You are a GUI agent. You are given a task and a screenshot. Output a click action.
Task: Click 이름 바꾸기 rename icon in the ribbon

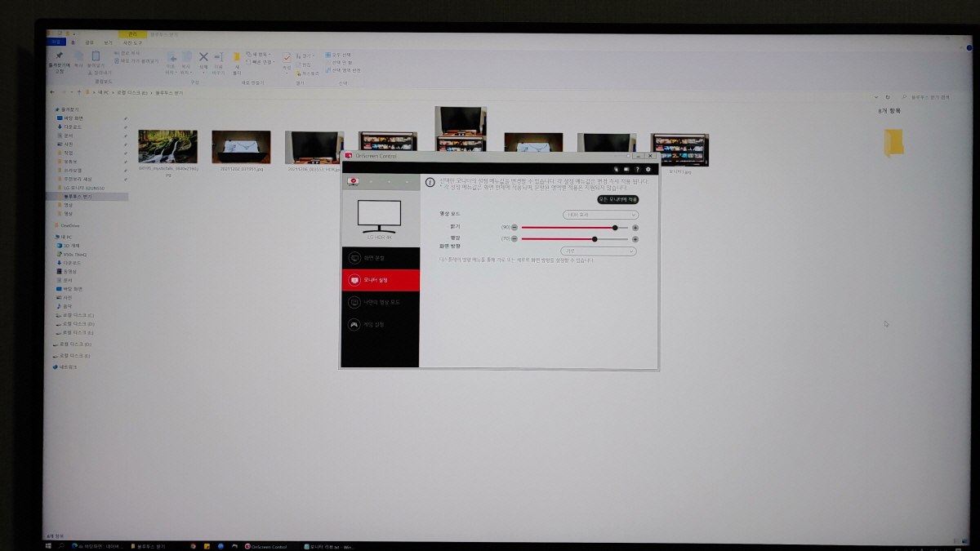pyautogui.click(x=219, y=57)
